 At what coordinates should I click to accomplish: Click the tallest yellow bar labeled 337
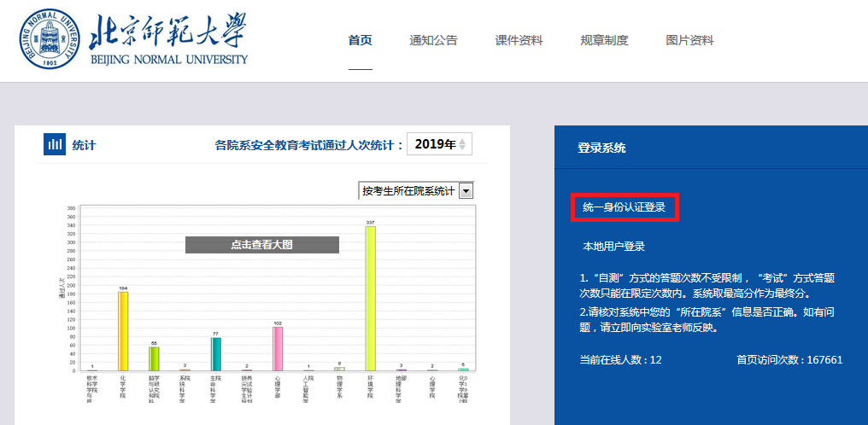(371, 299)
